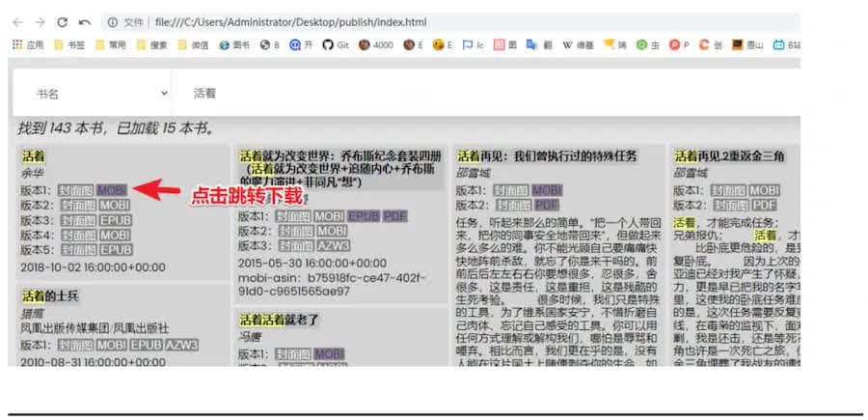Download MOBI for 活着再见2重返金三角 版本1
Screen dimensions: 868x420
tap(765, 190)
